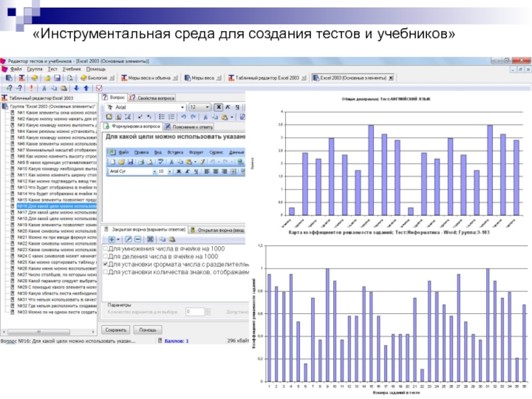Insert a numbered list in the question editor
The width and height of the screenshot is (532, 399).
tap(172, 117)
